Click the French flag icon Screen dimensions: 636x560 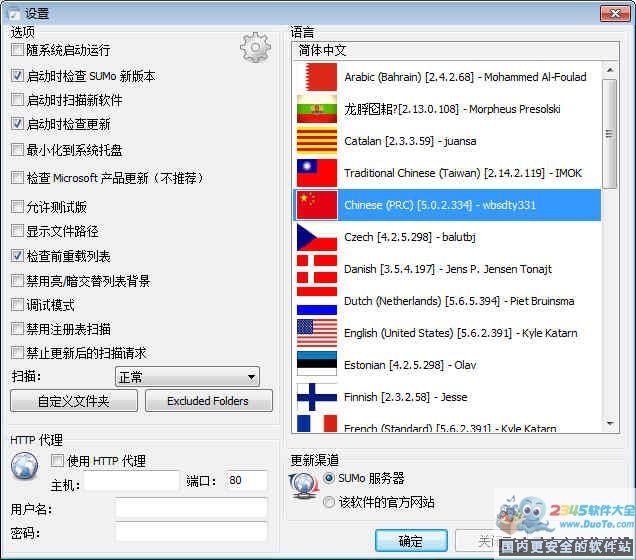click(317, 423)
